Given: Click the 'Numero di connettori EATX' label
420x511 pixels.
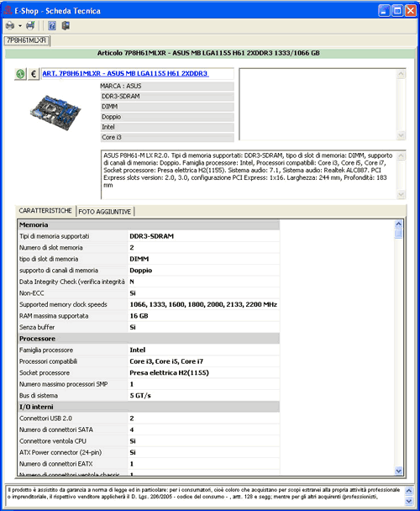Looking at the screenshot, I should point(55,464).
